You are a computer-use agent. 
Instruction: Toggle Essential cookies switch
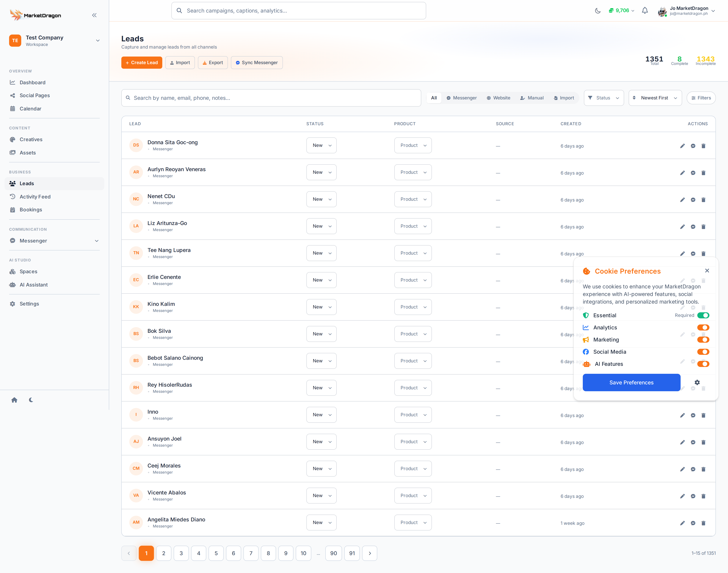tap(703, 315)
